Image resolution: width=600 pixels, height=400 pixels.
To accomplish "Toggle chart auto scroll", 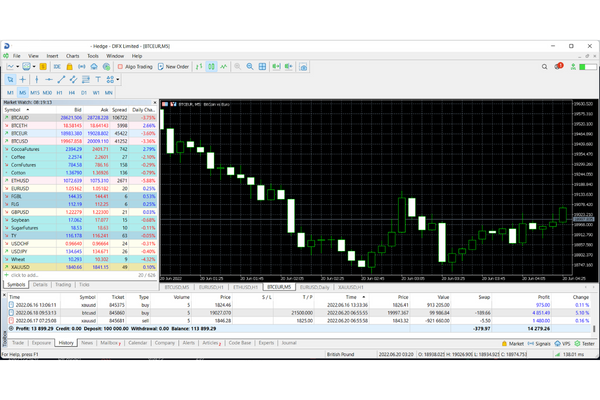I will 276,67.
